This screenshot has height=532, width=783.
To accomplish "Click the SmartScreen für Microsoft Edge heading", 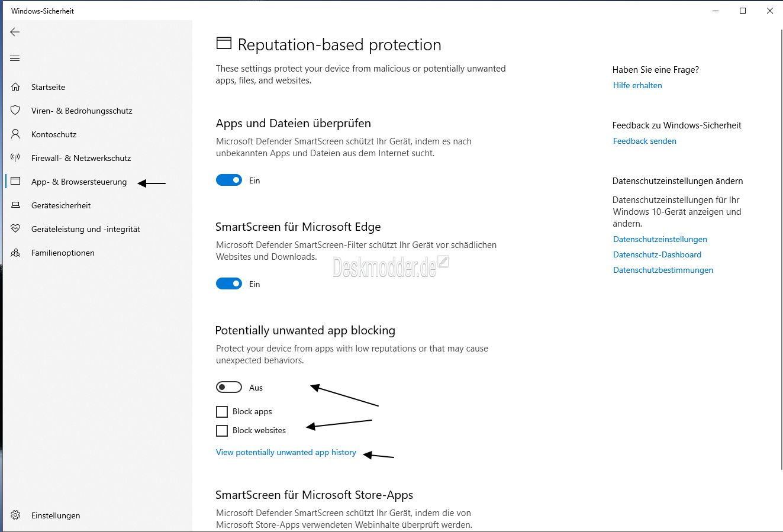I will tap(298, 227).
